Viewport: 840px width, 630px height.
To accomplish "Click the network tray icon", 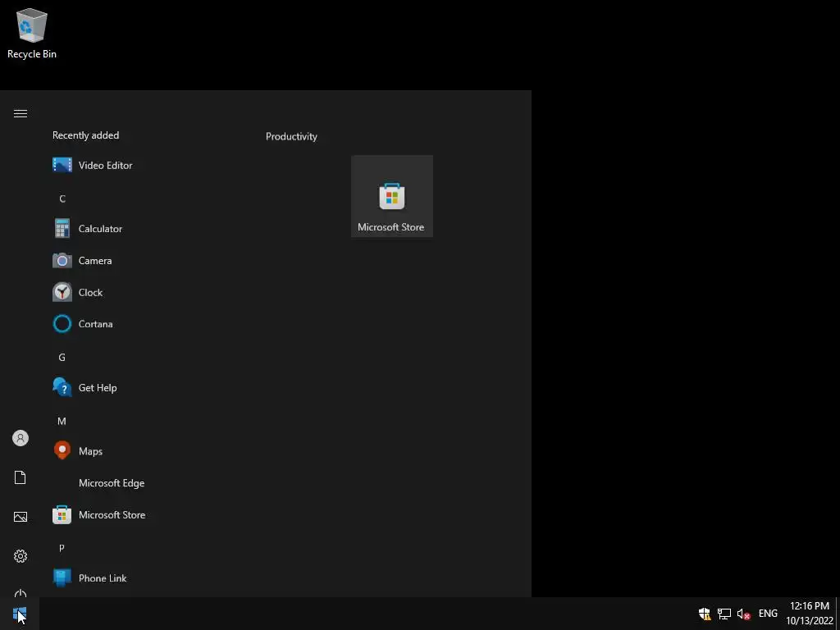I will pos(724,614).
